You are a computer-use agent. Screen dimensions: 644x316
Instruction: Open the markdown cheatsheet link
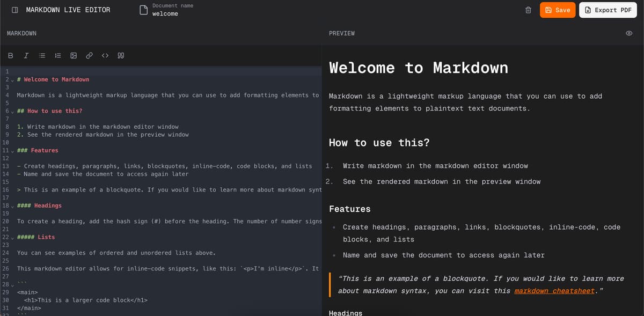pos(554,290)
